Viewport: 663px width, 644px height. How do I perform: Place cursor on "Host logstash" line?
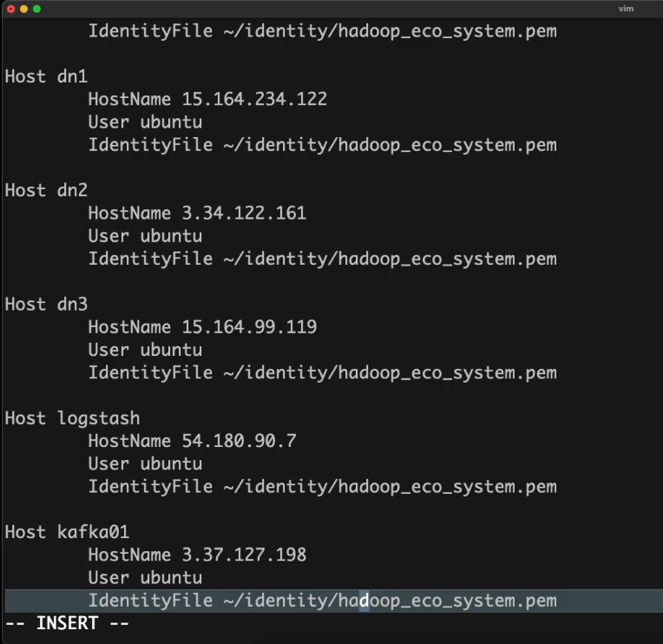click(x=72, y=418)
